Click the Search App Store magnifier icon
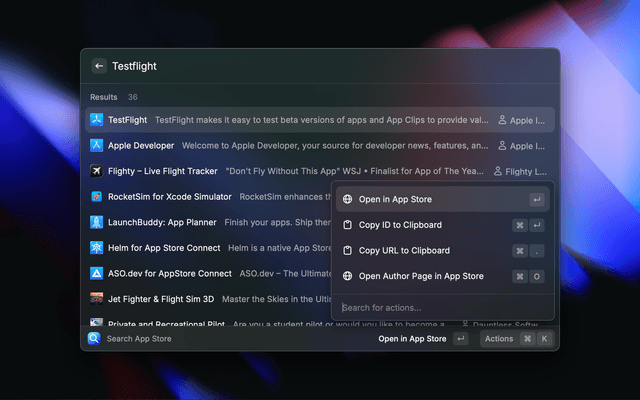The height and width of the screenshot is (400, 640). point(94,338)
